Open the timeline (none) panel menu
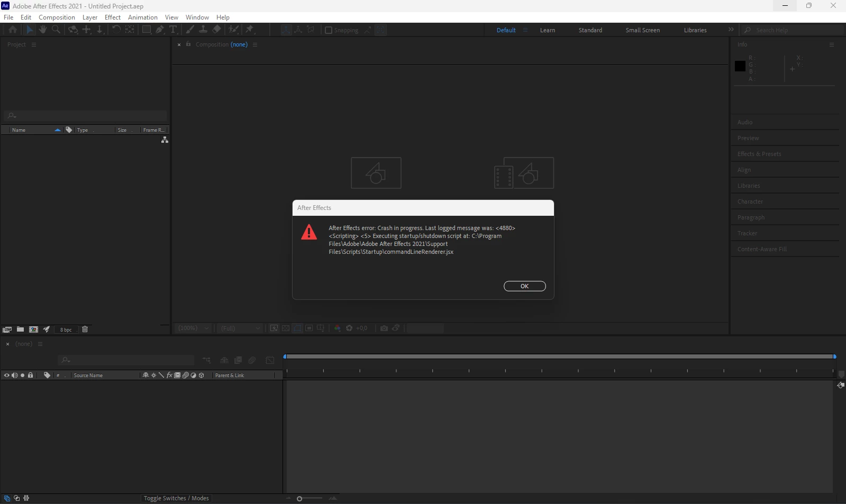The width and height of the screenshot is (846, 504). (x=40, y=344)
